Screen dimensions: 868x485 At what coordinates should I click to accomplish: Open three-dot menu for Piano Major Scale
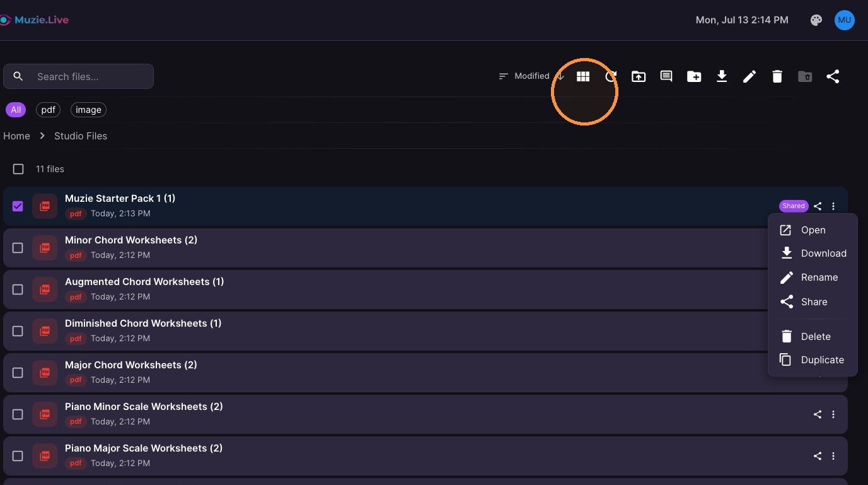point(833,456)
